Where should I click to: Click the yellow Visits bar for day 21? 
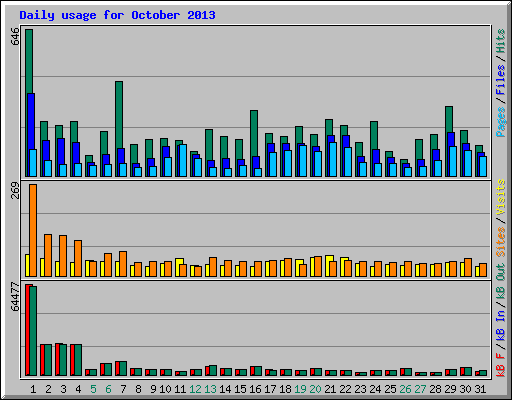328,266
